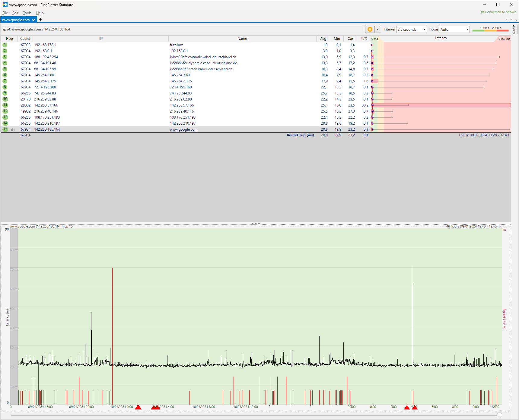Viewport: 519px width, 420px height.
Task: Click the Connected to Service status indicator
Action: pyautogui.click(x=498, y=12)
